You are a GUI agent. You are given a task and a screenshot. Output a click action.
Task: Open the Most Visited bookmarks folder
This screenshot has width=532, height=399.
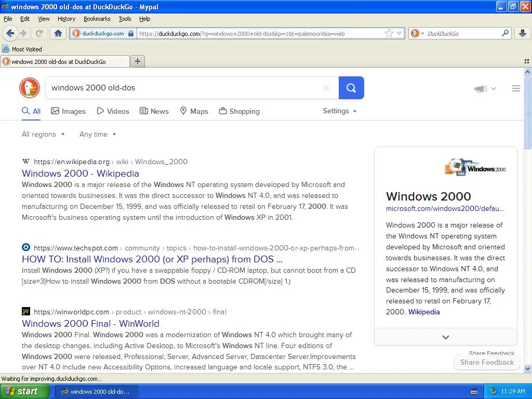[x=22, y=49]
